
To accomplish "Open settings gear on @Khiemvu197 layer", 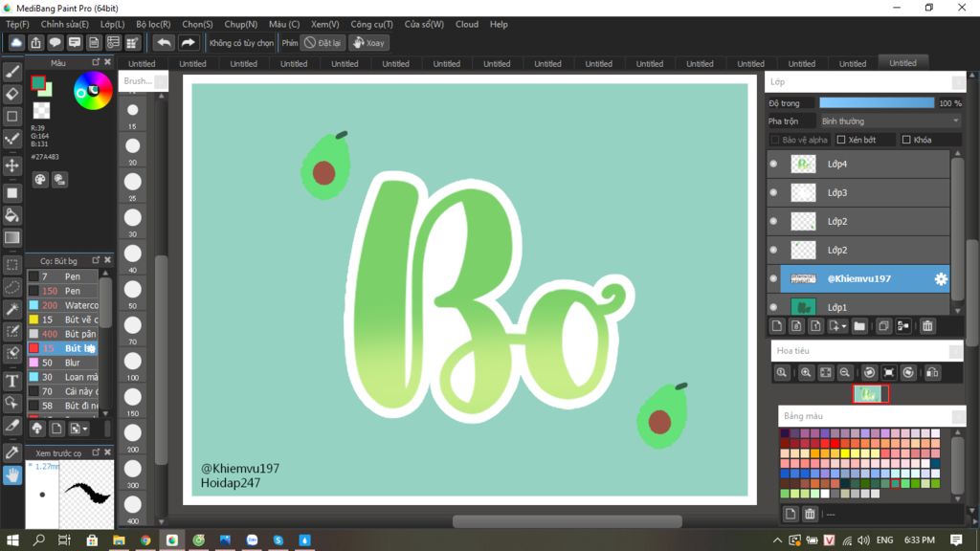I will [x=941, y=279].
